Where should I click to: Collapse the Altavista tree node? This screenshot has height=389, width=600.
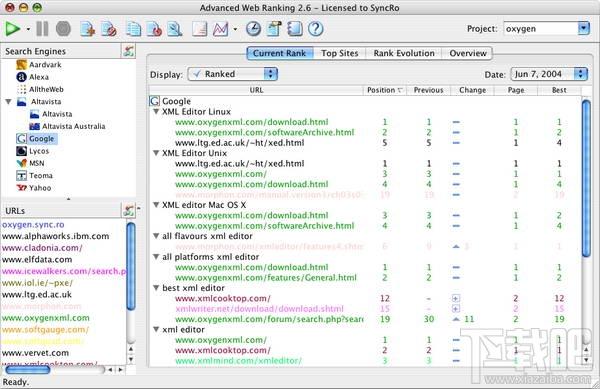tap(8, 102)
